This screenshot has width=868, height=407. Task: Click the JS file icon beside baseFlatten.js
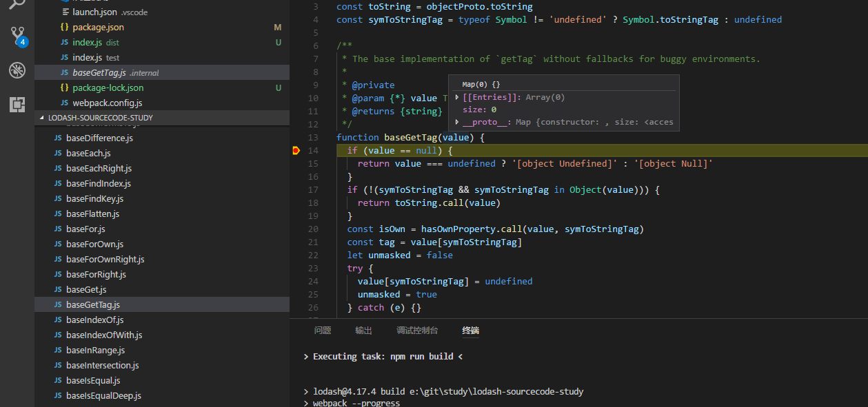click(x=58, y=213)
